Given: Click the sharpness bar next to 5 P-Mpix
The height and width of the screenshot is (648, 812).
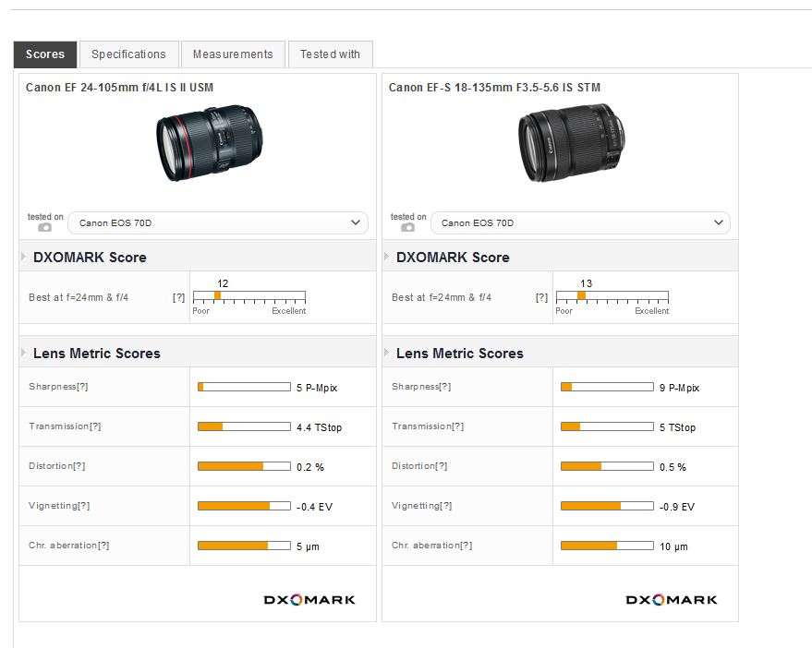Looking at the screenshot, I should pos(244,387).
